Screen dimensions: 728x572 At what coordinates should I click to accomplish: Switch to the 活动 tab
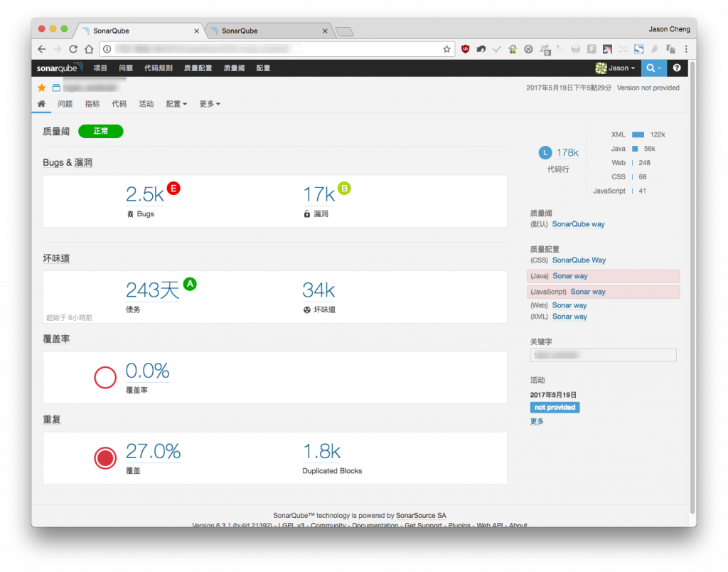146,104
